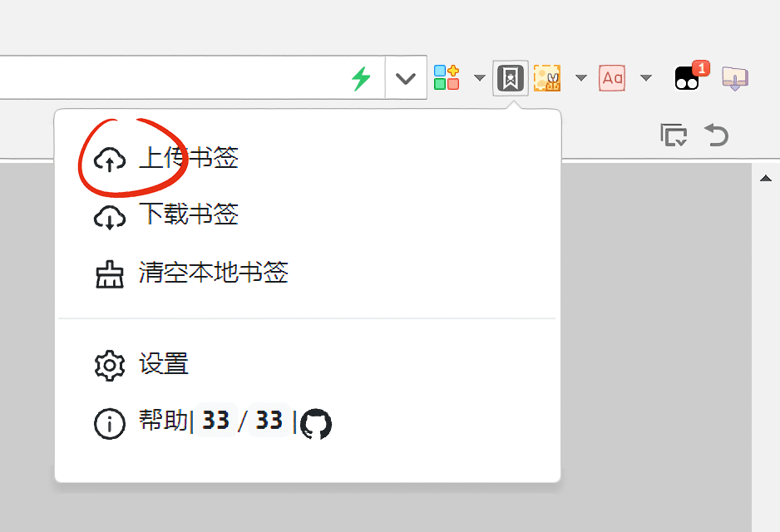Click the cloud upload icon
The height and width of the screenshot is (532, 780).
coord(110,160)
